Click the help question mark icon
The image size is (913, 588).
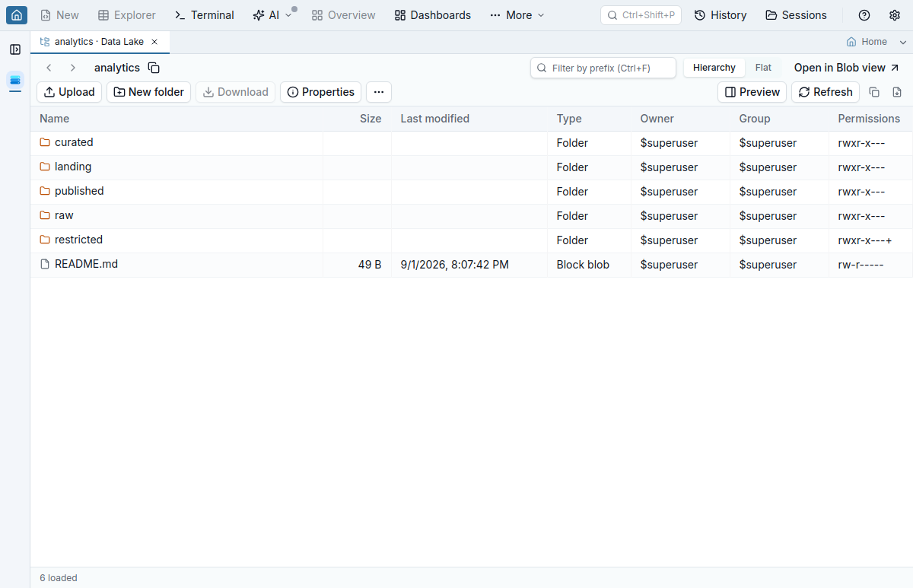[864, 15]
